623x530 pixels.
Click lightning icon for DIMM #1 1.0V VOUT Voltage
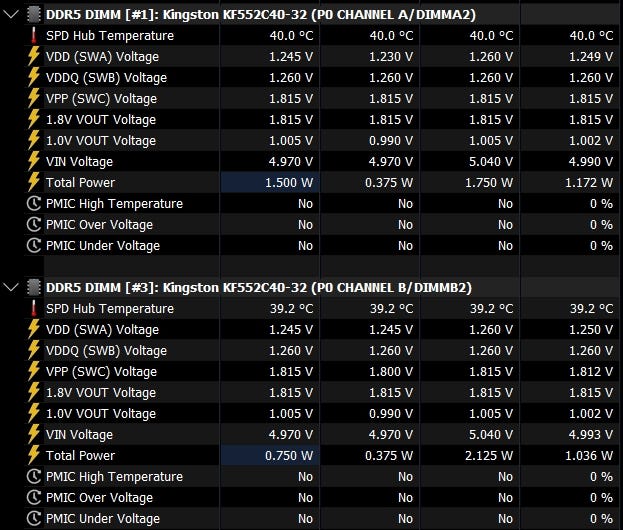(x=34, y=140)
